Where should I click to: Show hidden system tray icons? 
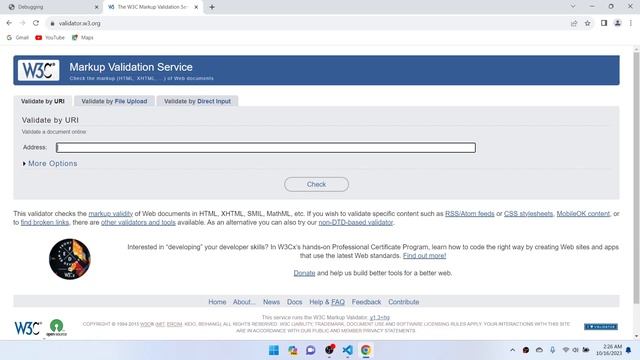pos(512,350)
